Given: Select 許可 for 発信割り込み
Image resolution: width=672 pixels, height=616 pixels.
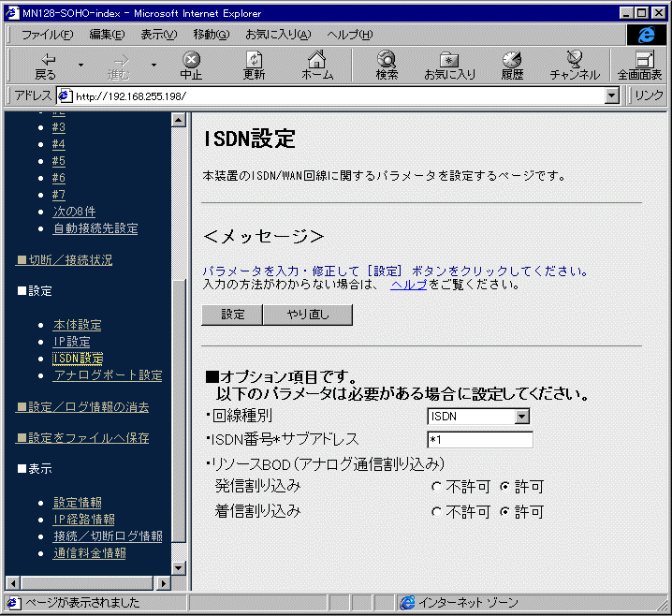Looking at the screenshot, I should point(504,487).
